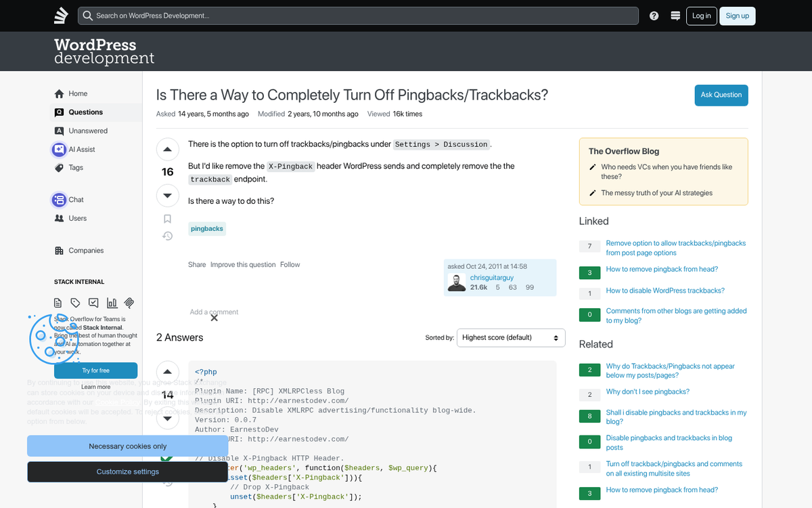This screenshot has width=812, height=508.
Task: Open the inbox messages dropdown in top bar
Action: (675, 16)
